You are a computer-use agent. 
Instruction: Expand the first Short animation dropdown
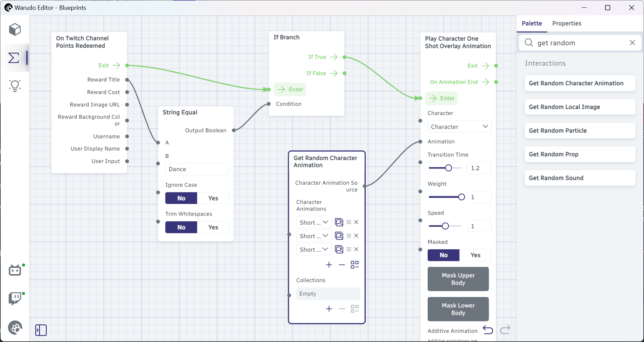(x=314, y=222)
